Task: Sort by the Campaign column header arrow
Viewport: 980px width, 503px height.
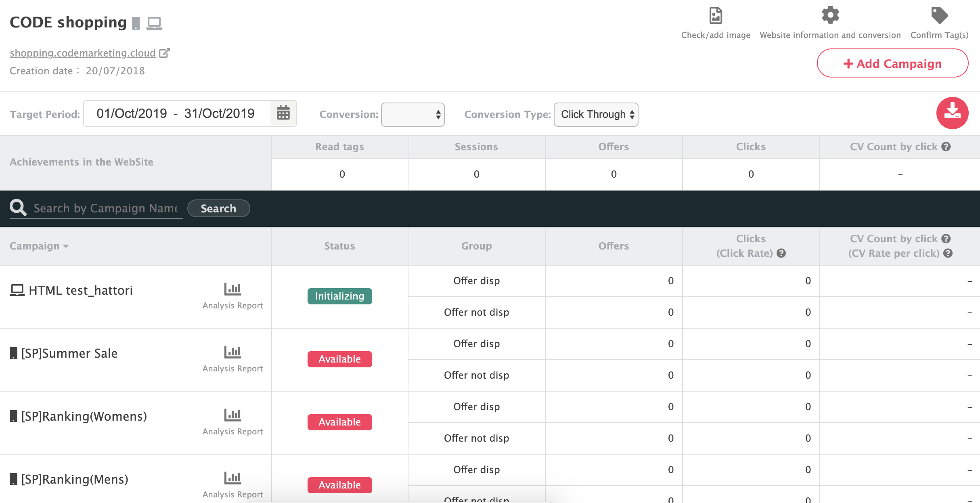Action: tap(66, 246)
